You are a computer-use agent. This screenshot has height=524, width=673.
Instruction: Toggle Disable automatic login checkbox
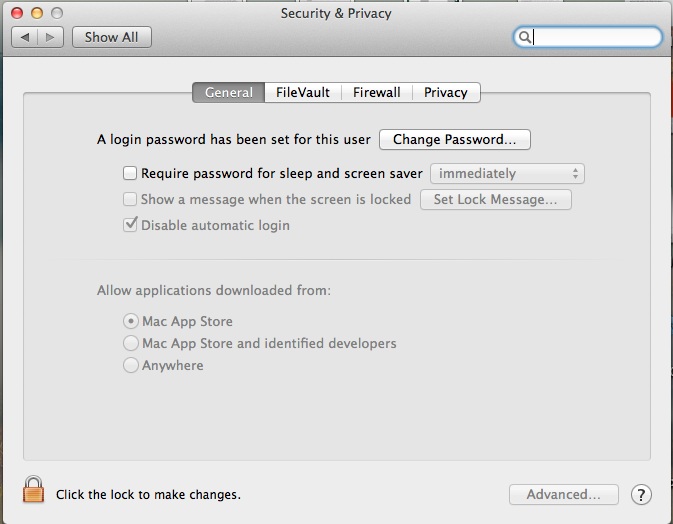click(x=130, y=226)
